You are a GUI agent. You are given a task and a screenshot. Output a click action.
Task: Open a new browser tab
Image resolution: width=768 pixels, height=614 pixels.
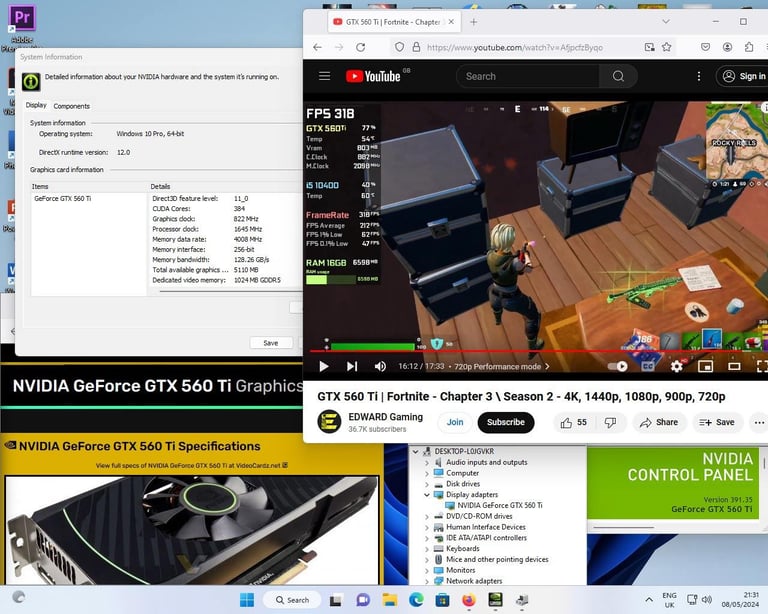[x=474, y=22]
